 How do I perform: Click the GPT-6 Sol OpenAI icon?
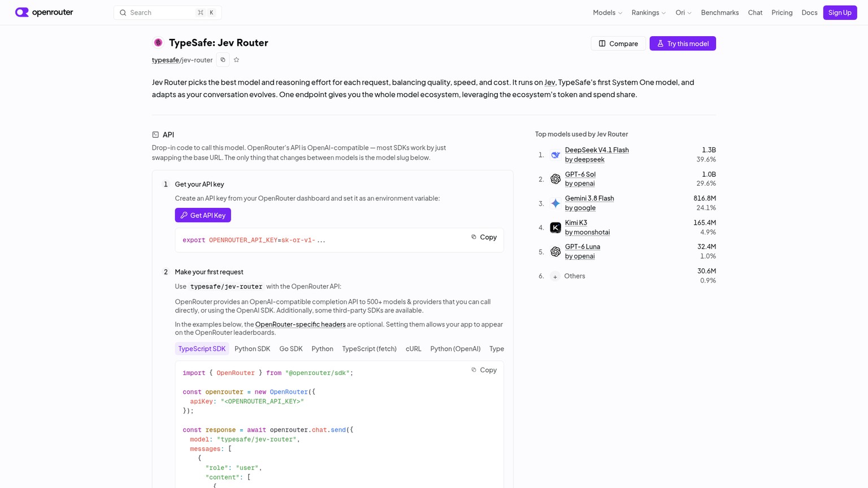click(555, 179)
